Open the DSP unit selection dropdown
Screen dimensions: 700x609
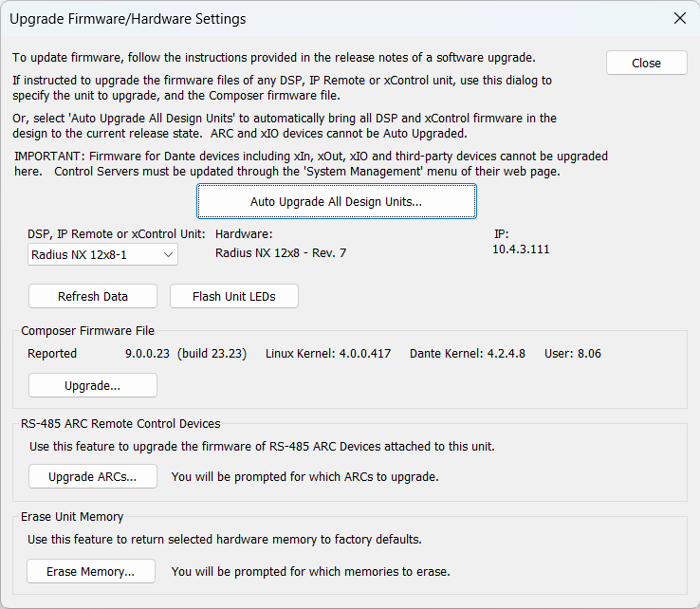point(102,254)
